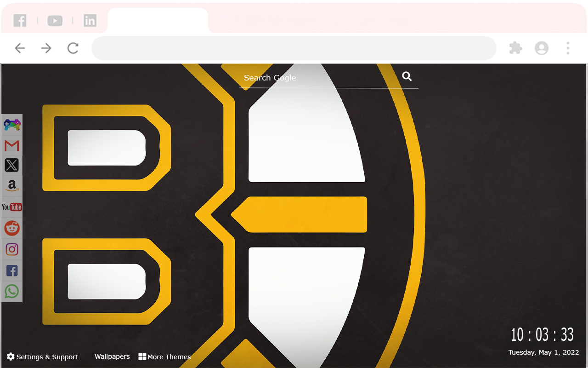Open the browser profile menu
Screen dimensions: 588x368
coord(541,48)
